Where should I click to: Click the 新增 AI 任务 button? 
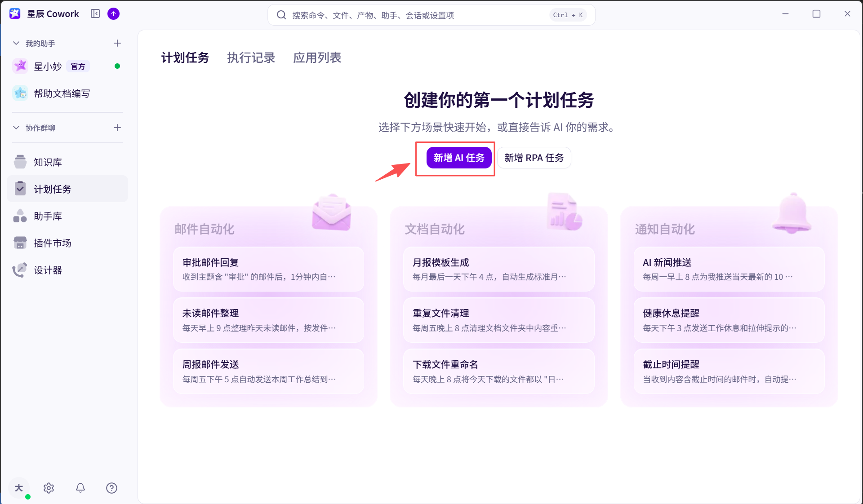coord(459,158)
